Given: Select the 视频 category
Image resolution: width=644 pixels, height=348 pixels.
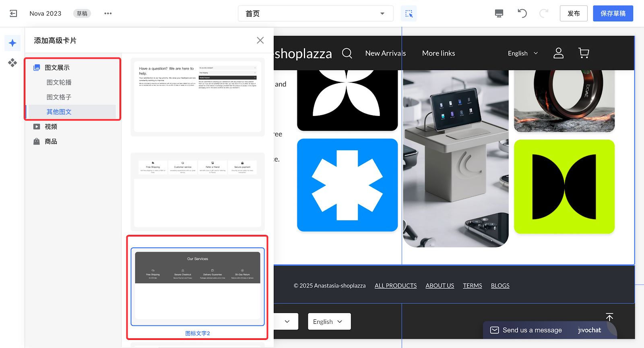Looking at the screenshot, I should tap(51, 126).
